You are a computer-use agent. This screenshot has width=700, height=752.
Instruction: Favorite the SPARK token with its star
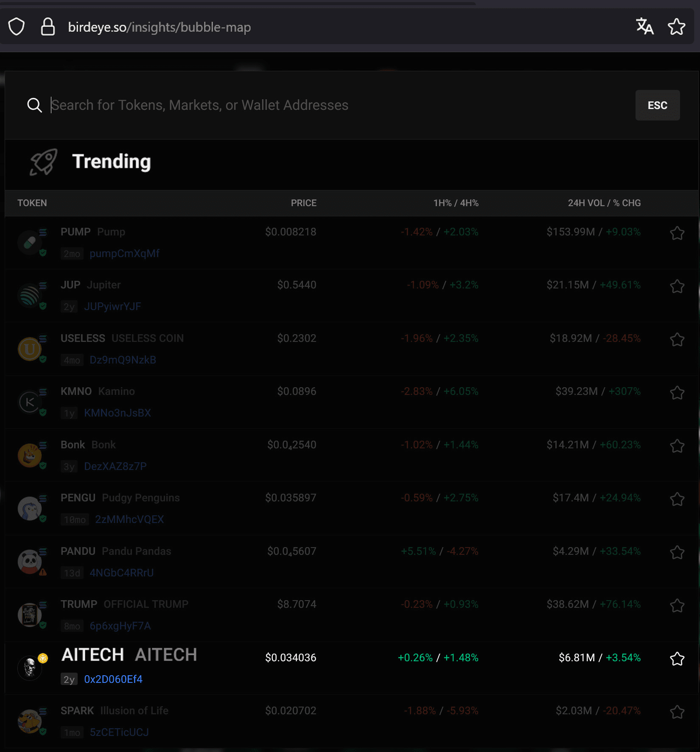[x=677, y=712]
